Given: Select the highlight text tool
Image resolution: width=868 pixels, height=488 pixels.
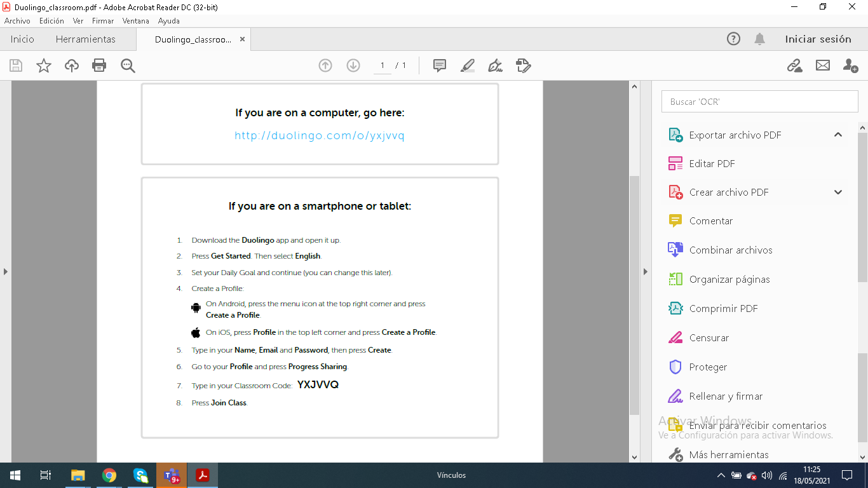Looking at the screenshot, I should 468,65.
